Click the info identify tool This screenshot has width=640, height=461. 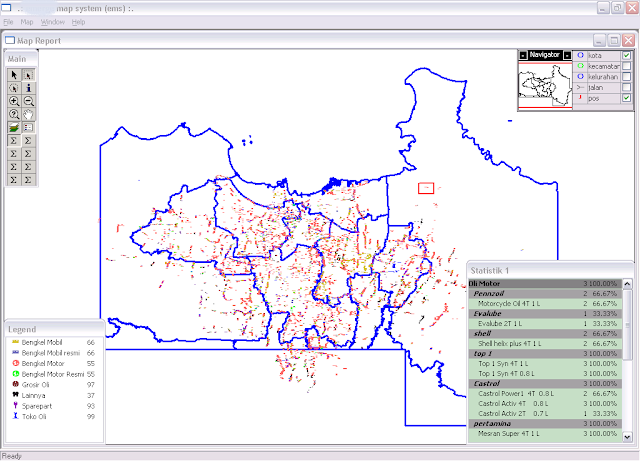[x=29, y=88]
